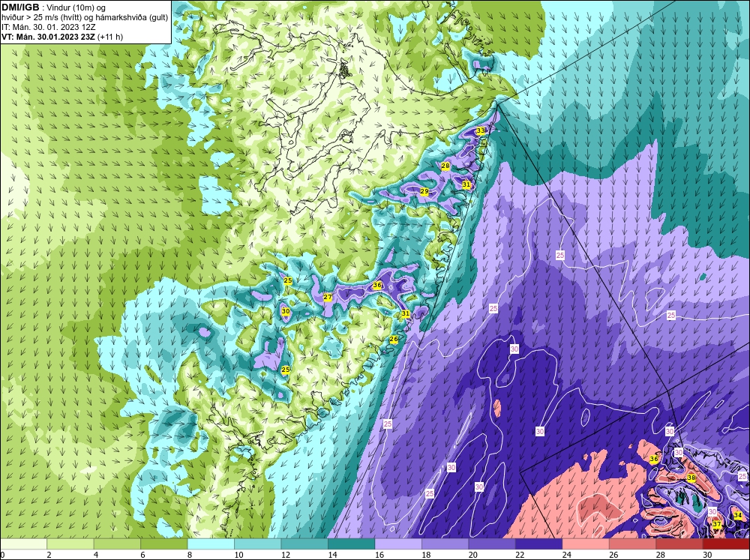Image resolution: width=750 pixels, height=560 pixels.
Task: Pick the 26–28 m/s coral legend swatch
Action: tap(633, 544)
